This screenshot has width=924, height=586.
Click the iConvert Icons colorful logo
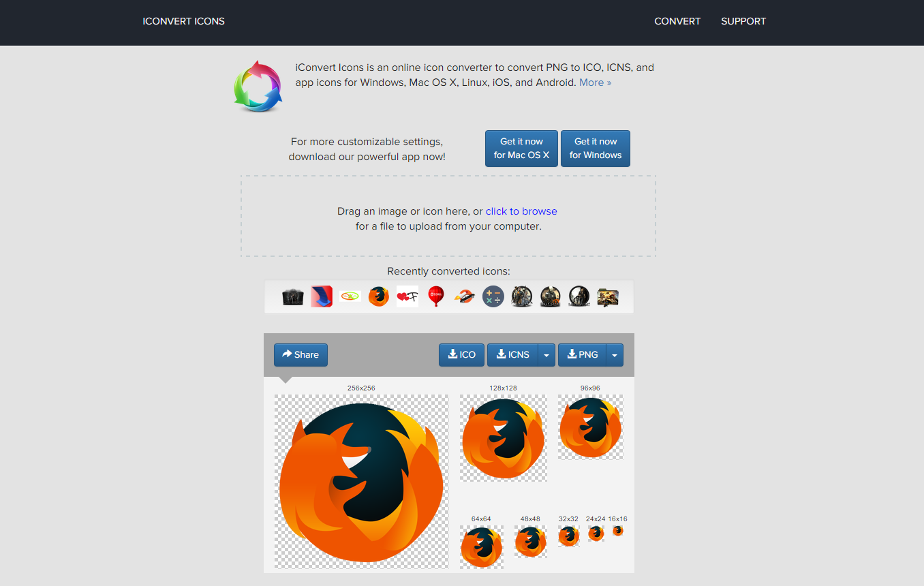tap(258, 87)
